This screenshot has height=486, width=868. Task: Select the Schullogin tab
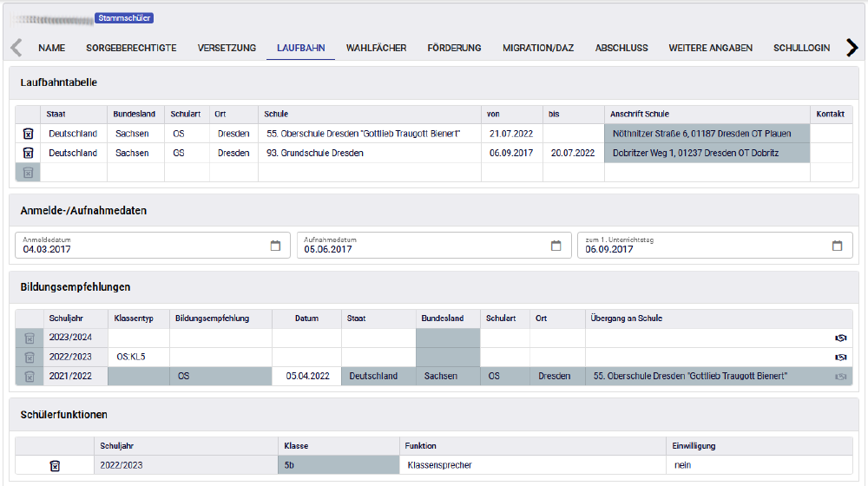(801, 49)
